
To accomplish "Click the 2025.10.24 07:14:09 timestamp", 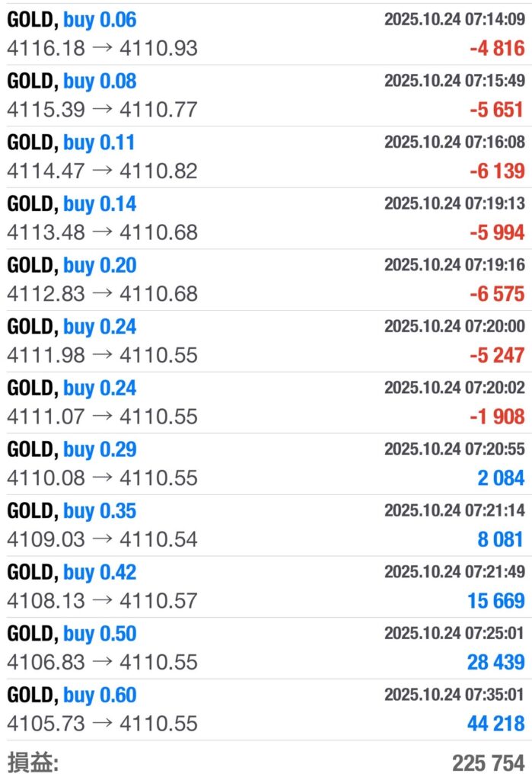I will pos(454,19).
